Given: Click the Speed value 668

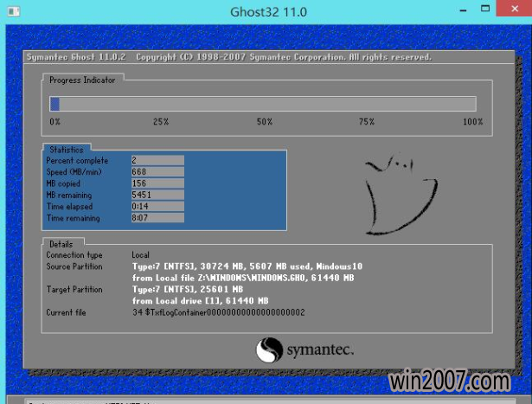Looking at the screenshot, I should point(157,171).
